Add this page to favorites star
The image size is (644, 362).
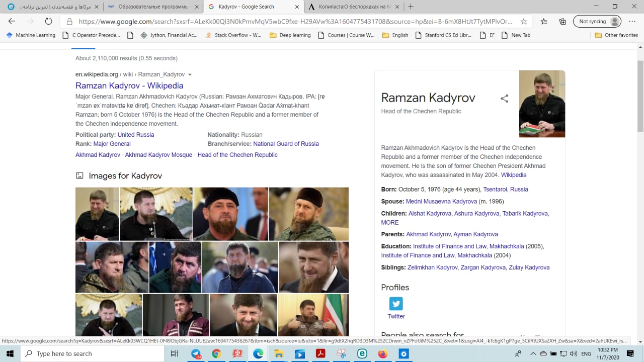coord(524,22)
